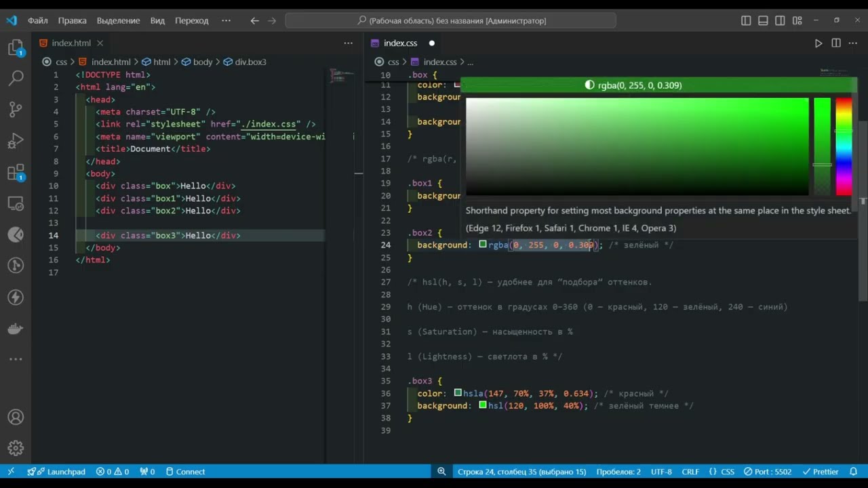Screen dimensions: 868x488
Task: Click the rainbow hue strip
Action: [x=844, y=146]
